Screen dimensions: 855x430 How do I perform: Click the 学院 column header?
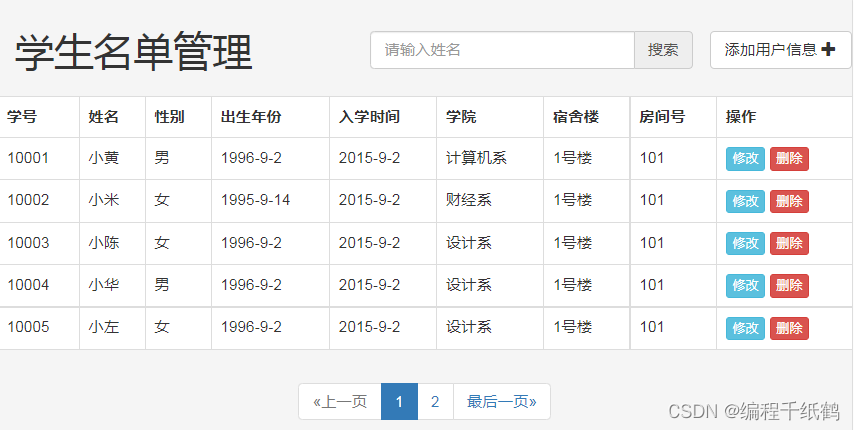(x=461, y=117)
